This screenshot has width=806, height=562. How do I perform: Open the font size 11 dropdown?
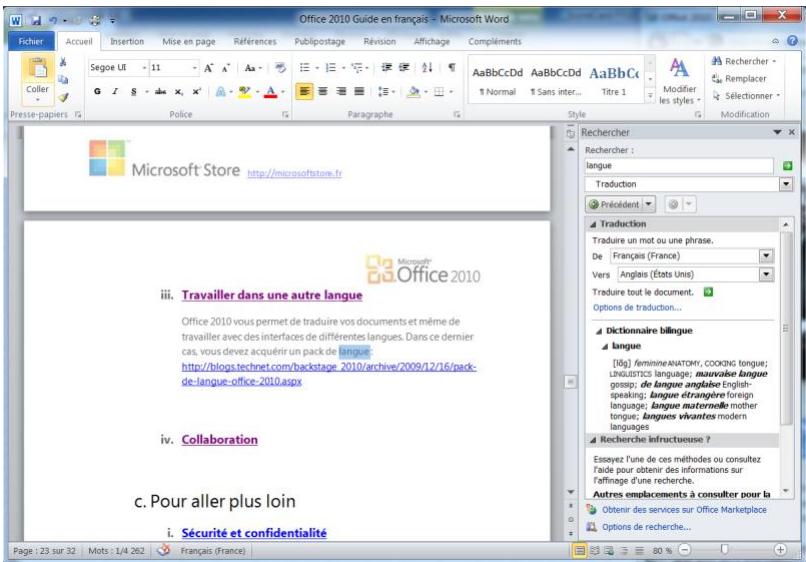(x=194, y=68)
